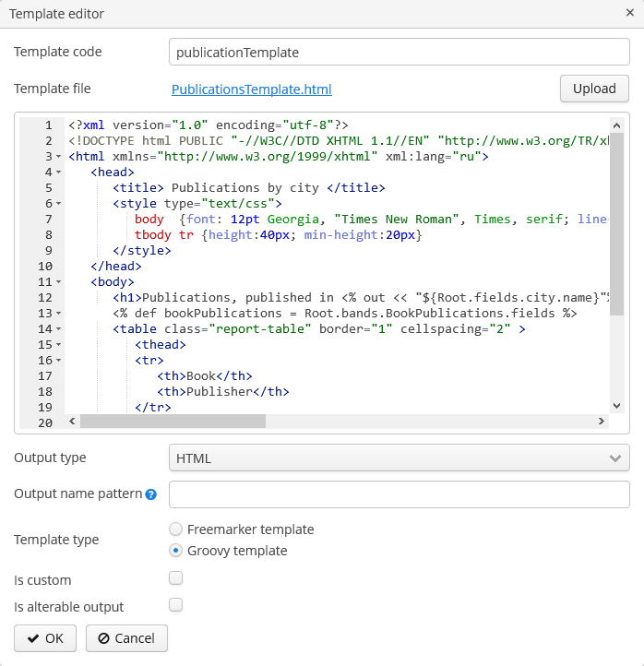644x666 pixels.
Task: Click the 'tbody tr' CSS rule on line 8
Action: pyautogui.click(x=279, y=235)
